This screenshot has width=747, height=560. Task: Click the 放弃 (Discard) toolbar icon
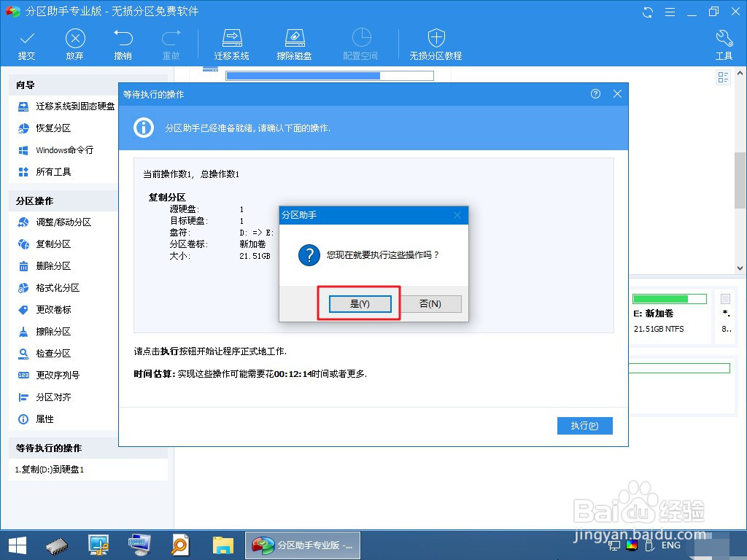click(x=75, y=44)
